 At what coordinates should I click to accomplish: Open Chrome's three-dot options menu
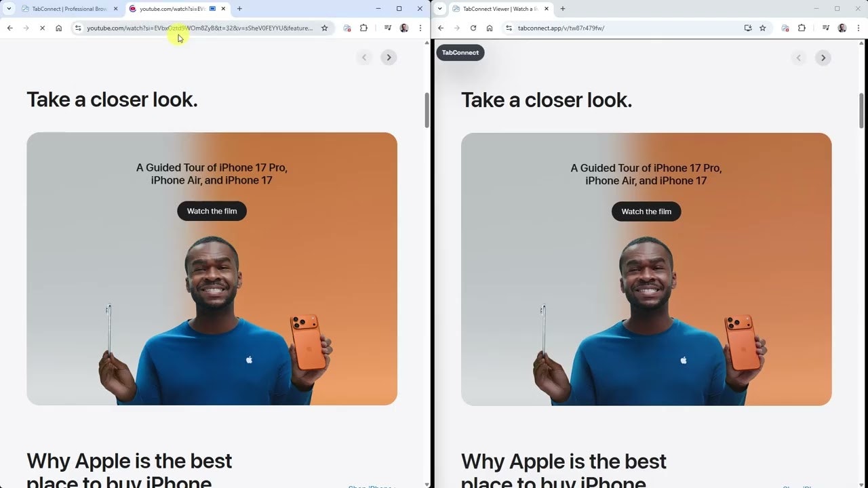point(421,28)
